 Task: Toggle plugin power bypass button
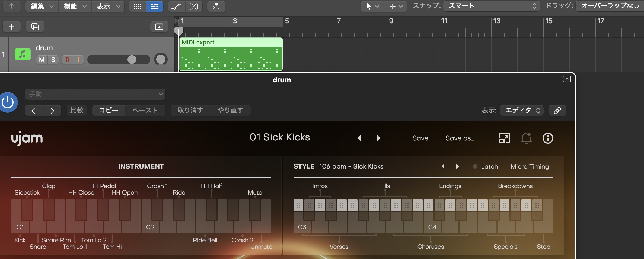(x=8, y=102)
